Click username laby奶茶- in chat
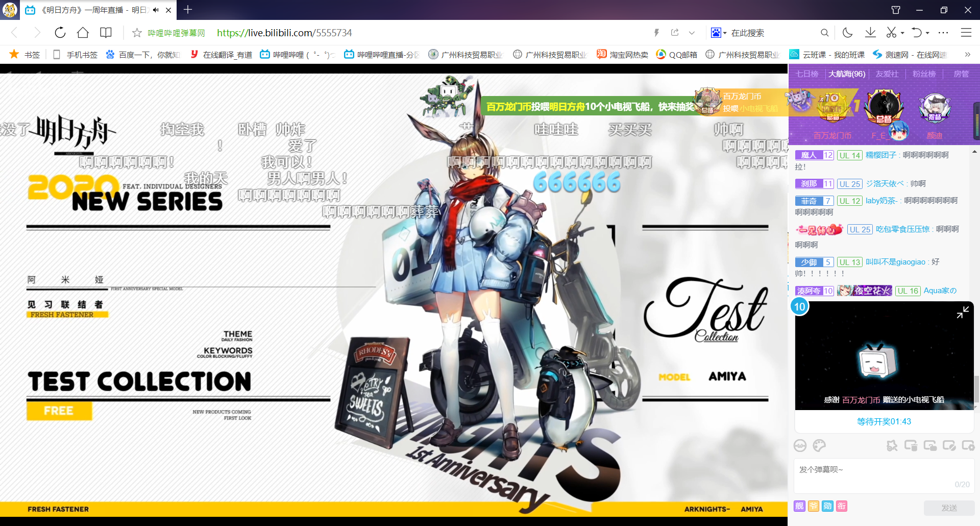 pyautogui.click(x=881, y=201)
